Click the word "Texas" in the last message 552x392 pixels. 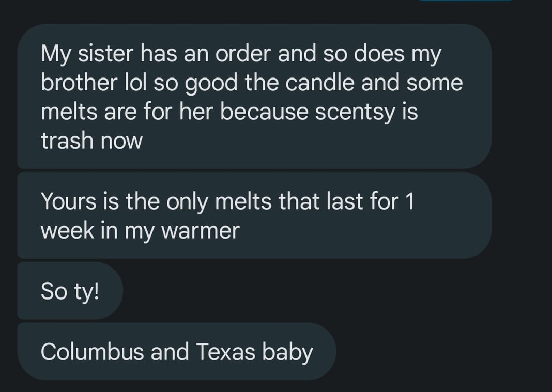225,352
